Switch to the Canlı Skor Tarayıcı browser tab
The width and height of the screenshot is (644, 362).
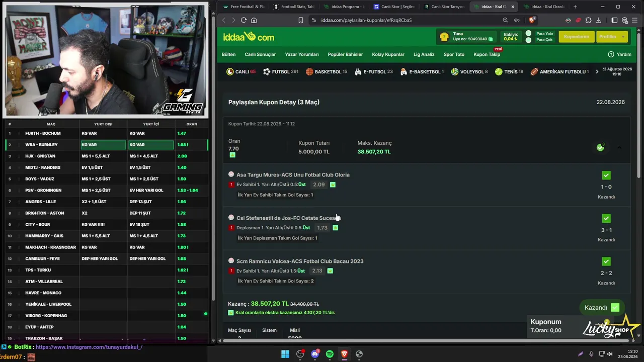click(445, 7)
